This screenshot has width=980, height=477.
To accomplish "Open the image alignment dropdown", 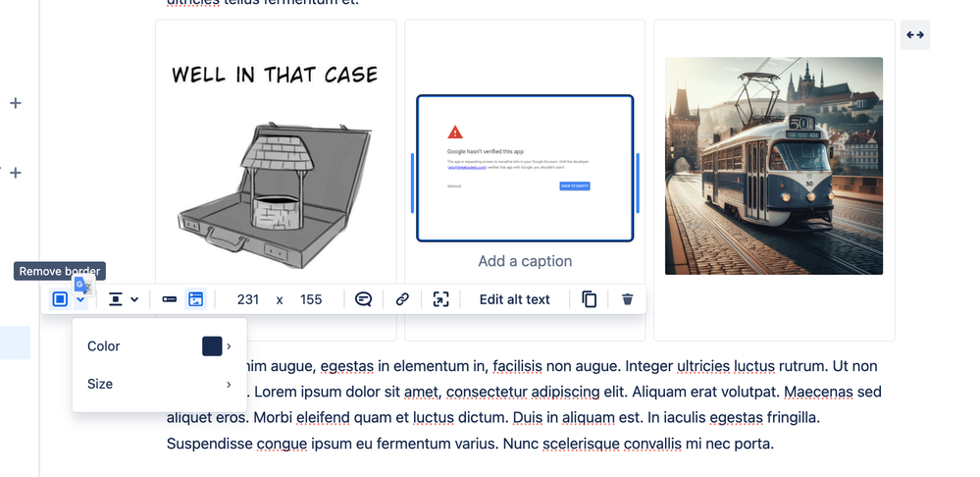I will tap(124, 299).
